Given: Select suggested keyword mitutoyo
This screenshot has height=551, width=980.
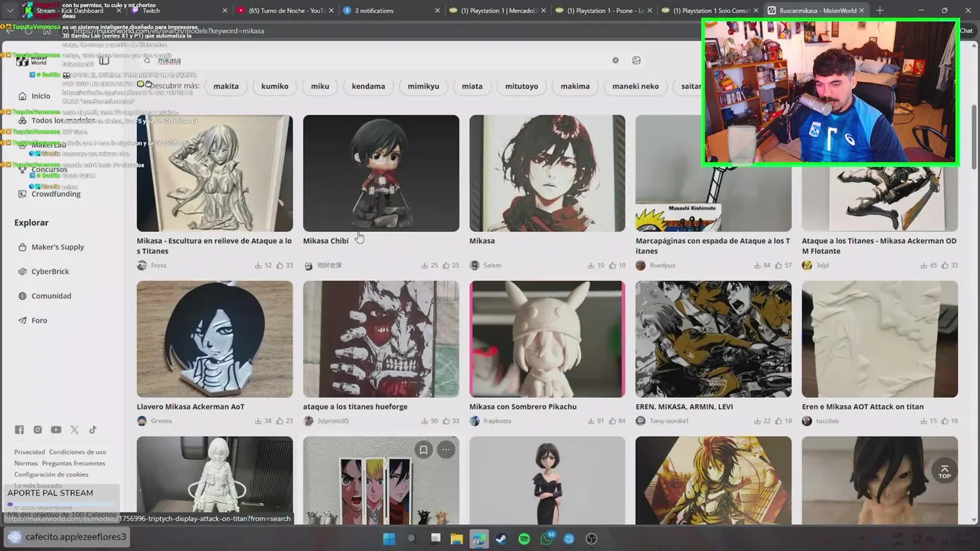Looking at the screenshot, I should [521, 86].
